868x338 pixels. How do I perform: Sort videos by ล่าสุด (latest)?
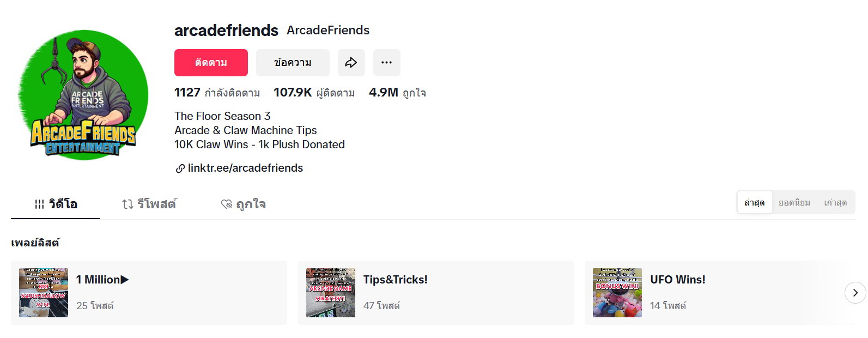755,203
